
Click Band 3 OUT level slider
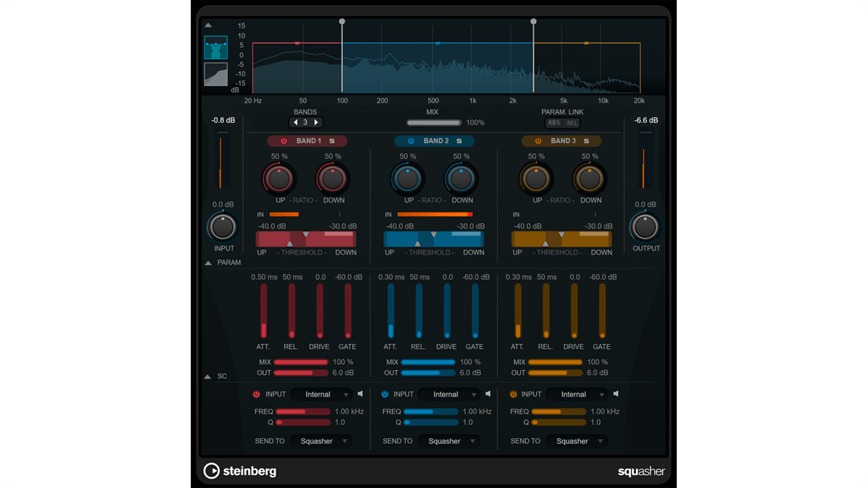555,373
